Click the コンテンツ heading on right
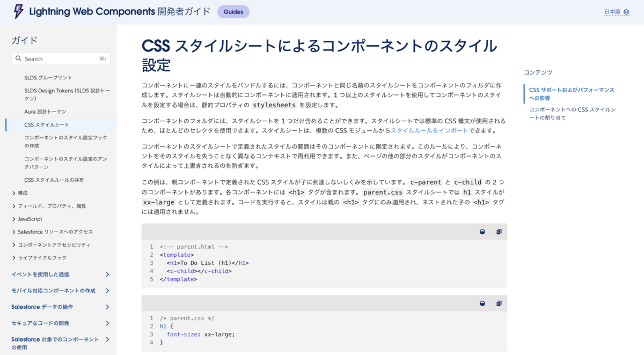The image size is (644, 355). [x=538, y=72]
